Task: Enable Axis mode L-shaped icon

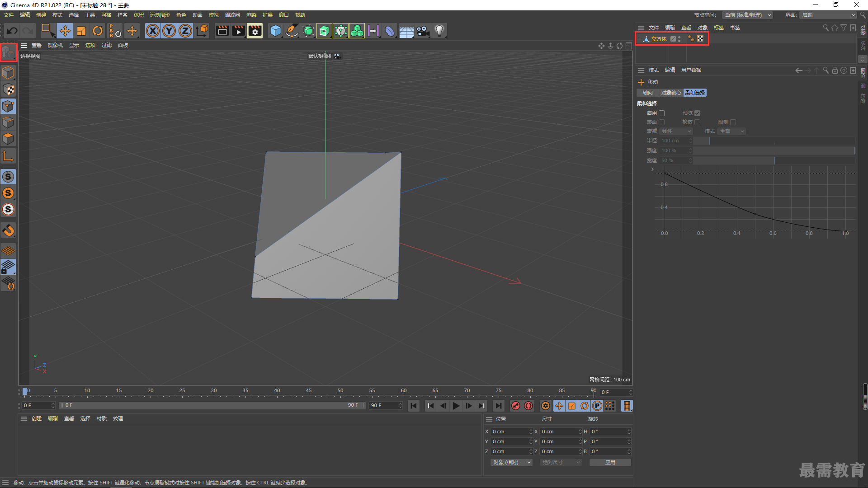Action: click(x=8, y=156)
